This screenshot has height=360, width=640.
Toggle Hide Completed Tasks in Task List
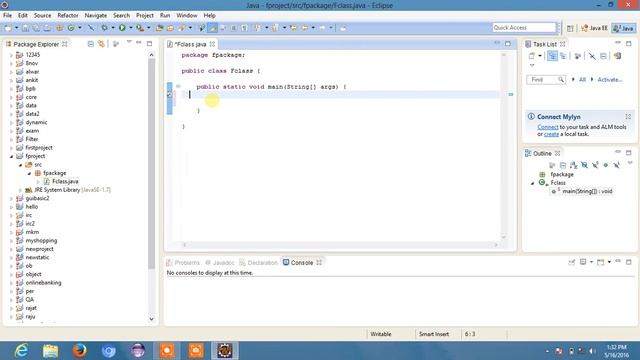click(592, 56)
